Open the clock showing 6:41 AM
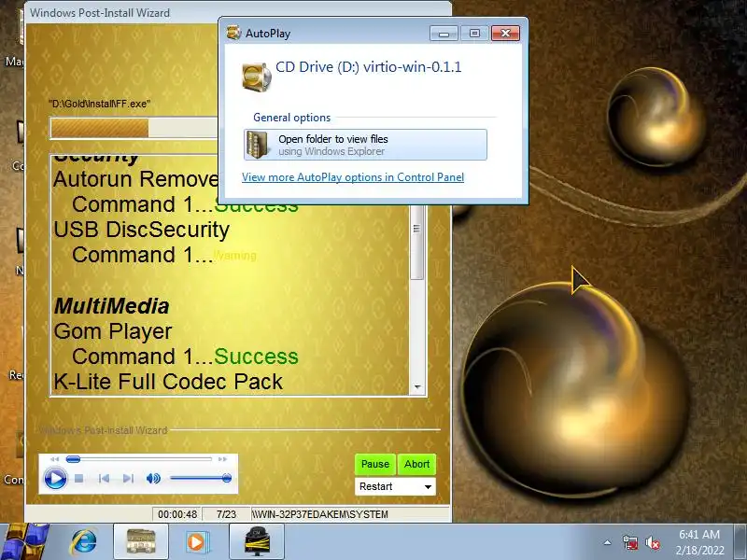Screen dimensions: 747x560 (699, 542)
